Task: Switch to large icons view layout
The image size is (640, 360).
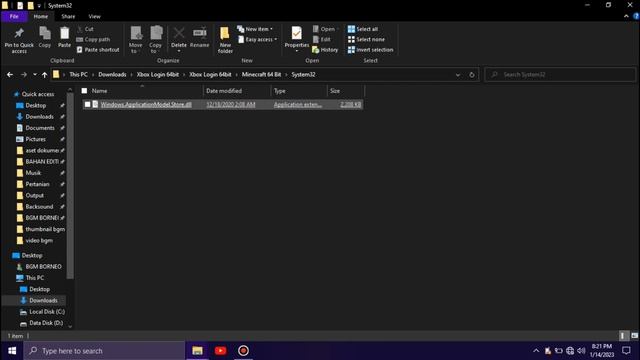Action: click(x=634, y=336)
